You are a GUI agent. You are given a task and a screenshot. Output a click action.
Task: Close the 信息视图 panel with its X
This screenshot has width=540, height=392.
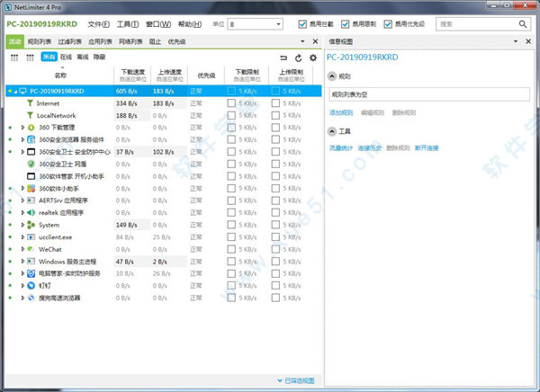528,41
